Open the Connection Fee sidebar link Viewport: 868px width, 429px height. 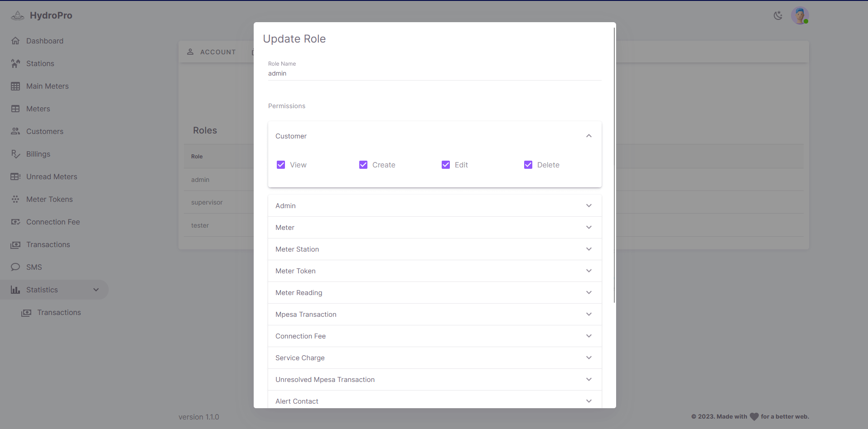53,222
